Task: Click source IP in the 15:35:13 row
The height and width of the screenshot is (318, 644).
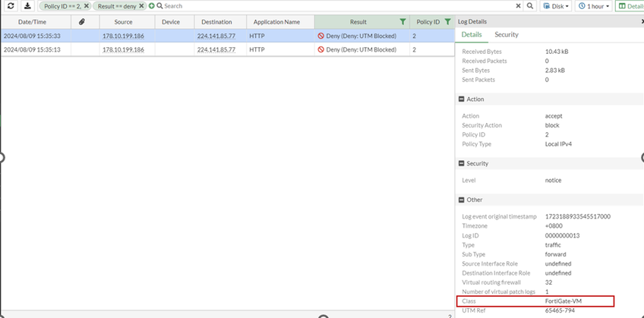Action: click(x=123, y=49)
